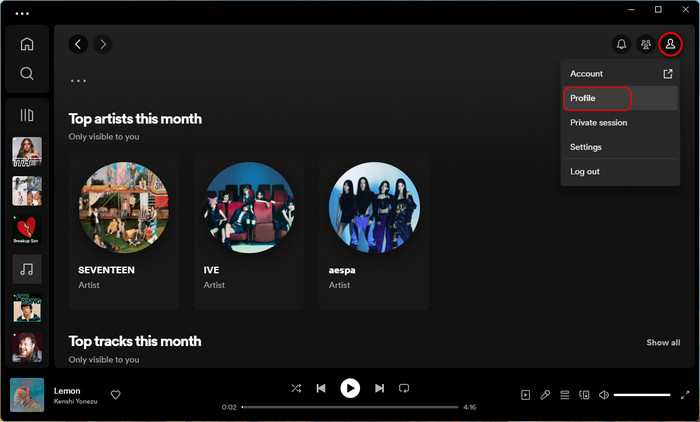Click the user profile icon

[671, 44]
